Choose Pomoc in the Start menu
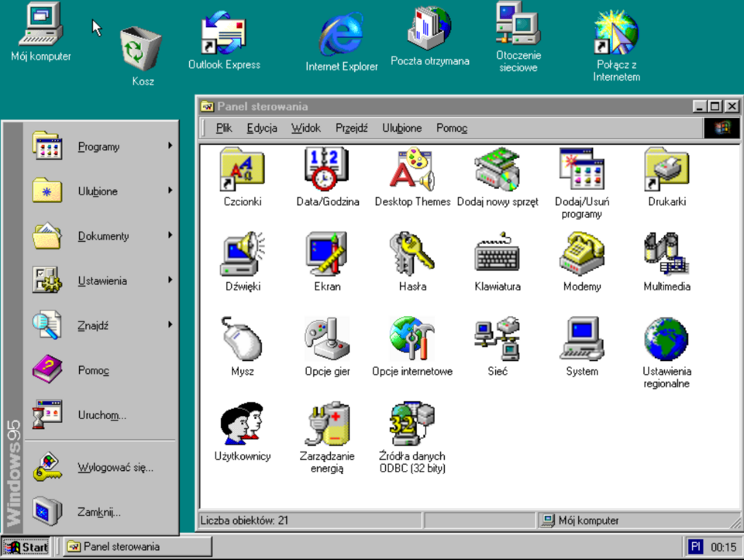 [102, 370]
